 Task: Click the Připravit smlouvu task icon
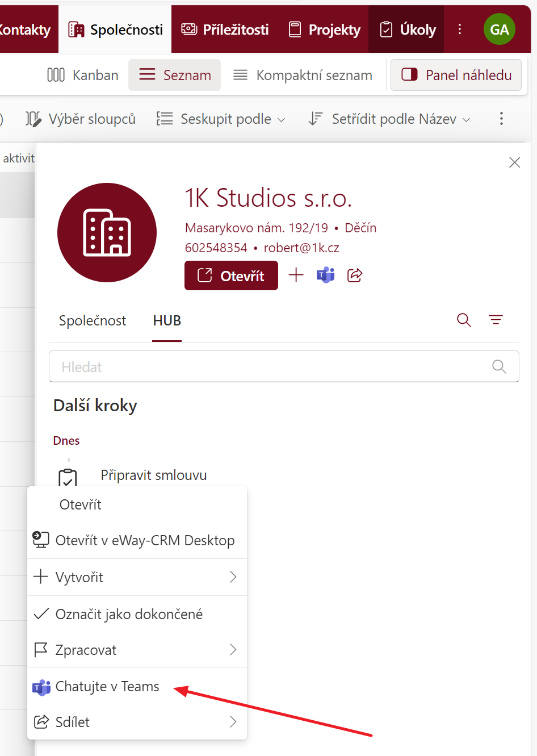[68, 478]
